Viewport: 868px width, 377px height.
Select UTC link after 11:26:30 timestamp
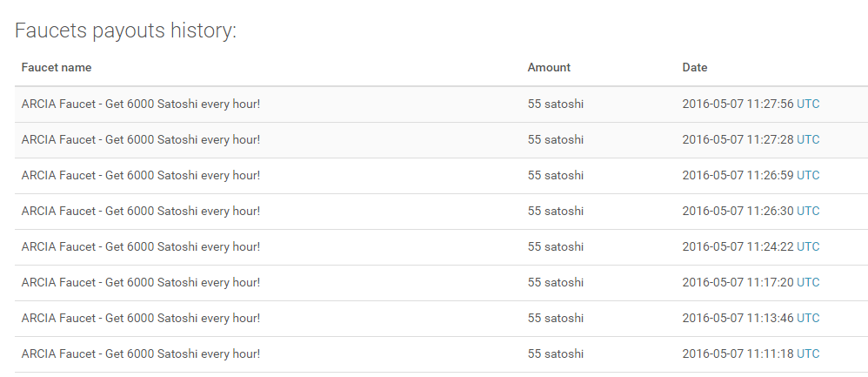pos(808,212)
